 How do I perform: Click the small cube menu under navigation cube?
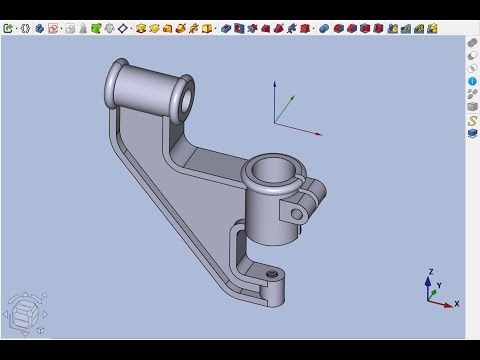click(40, 330)
